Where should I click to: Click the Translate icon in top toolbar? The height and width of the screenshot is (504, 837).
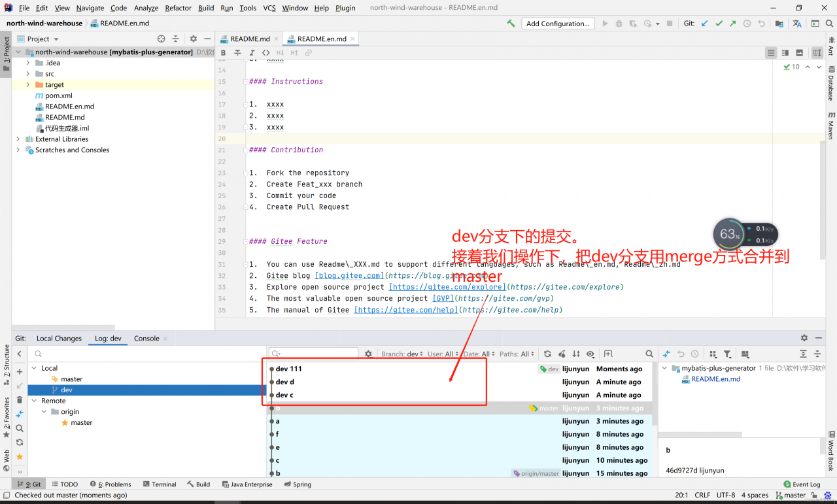[797, 24]
